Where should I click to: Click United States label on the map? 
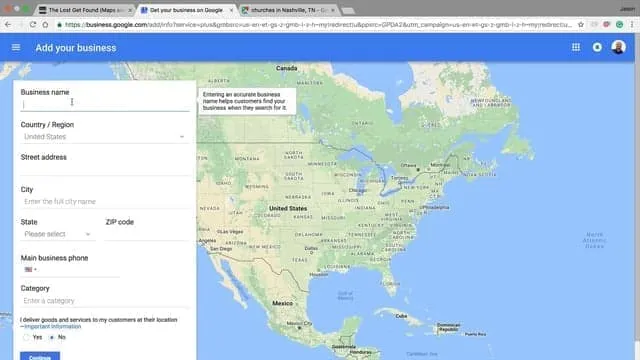[288, 208]
